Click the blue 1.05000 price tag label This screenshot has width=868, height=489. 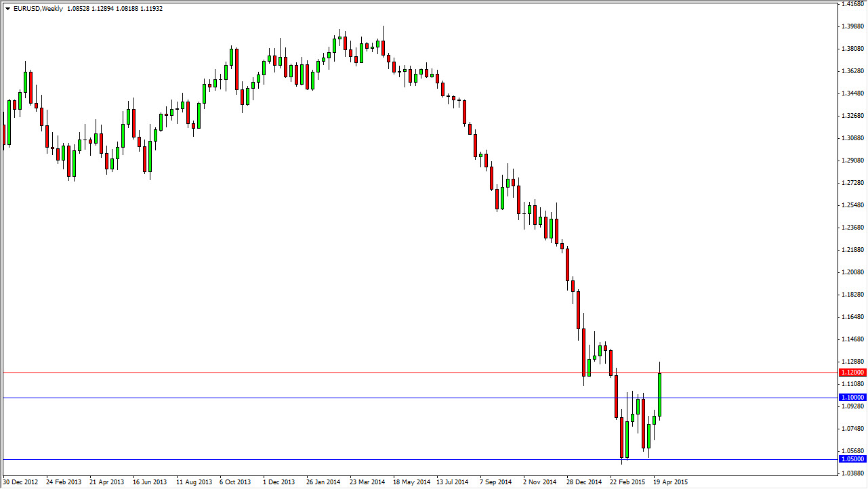[852, 459]
